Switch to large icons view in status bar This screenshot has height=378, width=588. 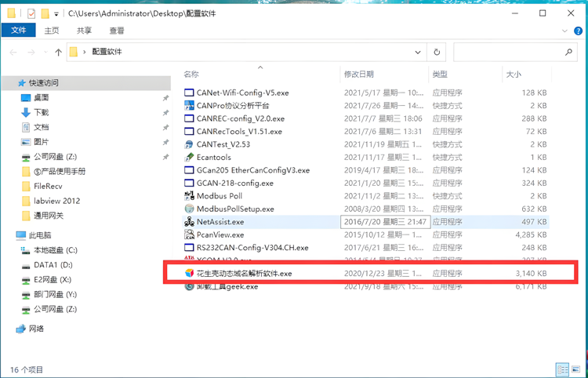click(577, 369)
